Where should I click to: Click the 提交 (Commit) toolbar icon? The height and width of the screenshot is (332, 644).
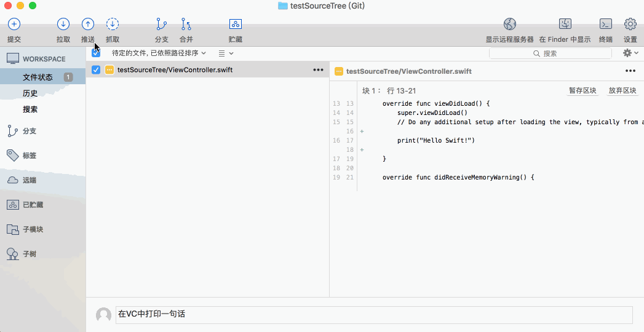pyautogui.click(x=14, y=24)
